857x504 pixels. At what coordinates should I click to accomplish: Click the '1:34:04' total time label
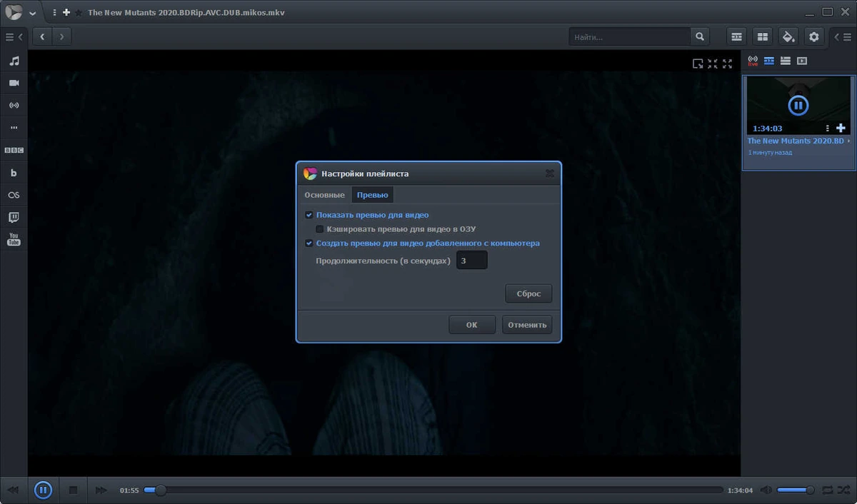[740, 490]
